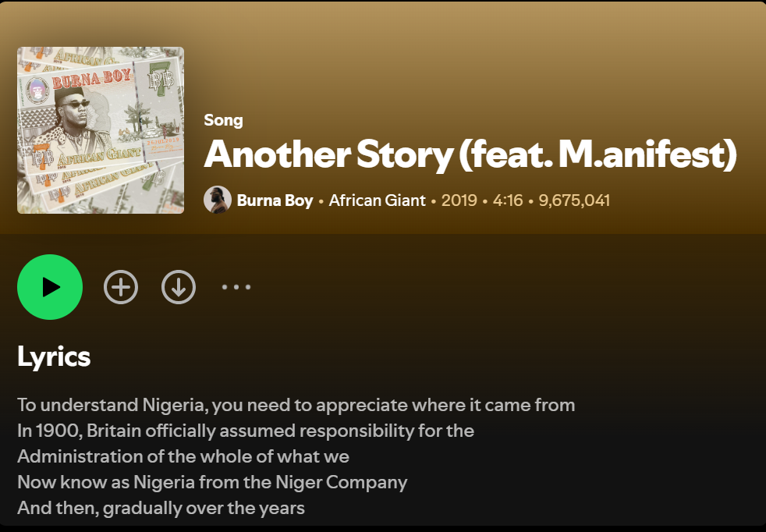
Task: Select lyric line 'Now know as Nigeria'
Action: 212,482
